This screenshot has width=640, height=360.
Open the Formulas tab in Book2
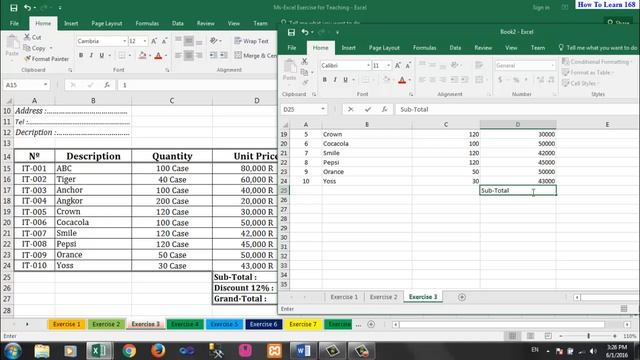(x=424, y=48)
